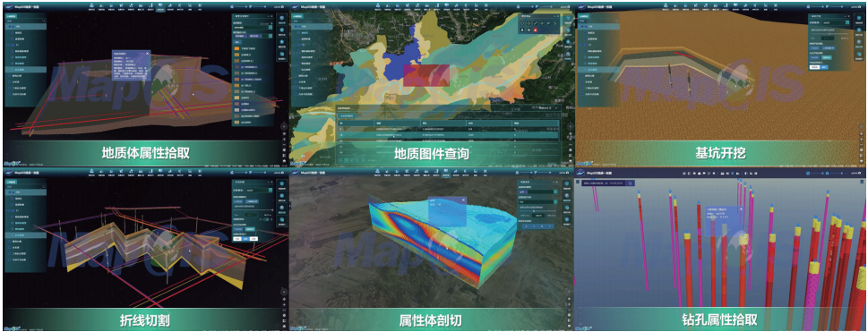This screenshot has width=868, height=332.
Task: Click the layer search magnifier icon in 地质体属性拾取 view
Action: tap(43, 21)
